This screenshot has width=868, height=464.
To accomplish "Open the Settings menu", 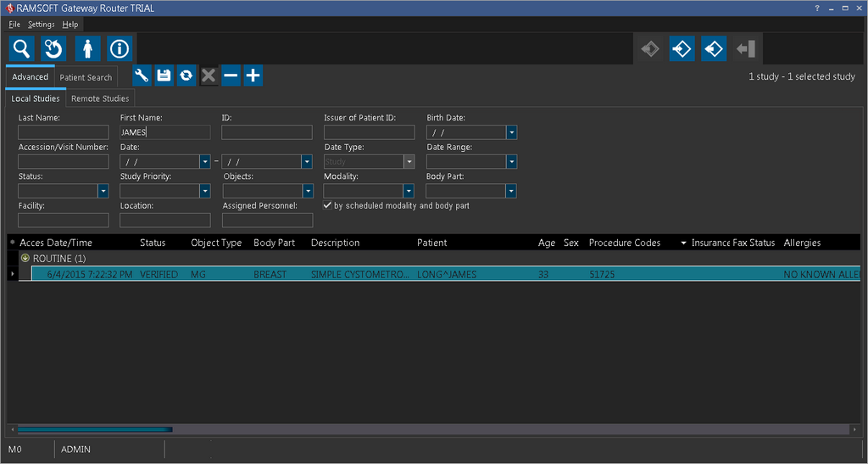I will point(41,25).
